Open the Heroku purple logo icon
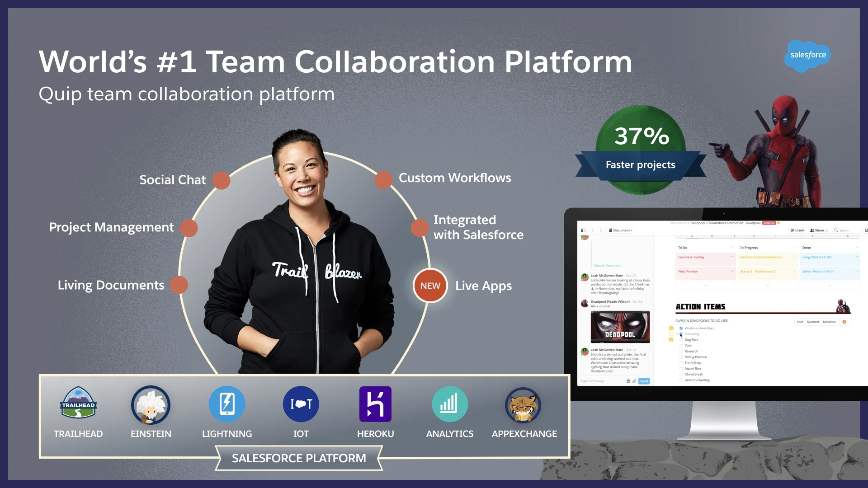Image resolution: width=868 pixels, height=488 pixels. [375, 404]
